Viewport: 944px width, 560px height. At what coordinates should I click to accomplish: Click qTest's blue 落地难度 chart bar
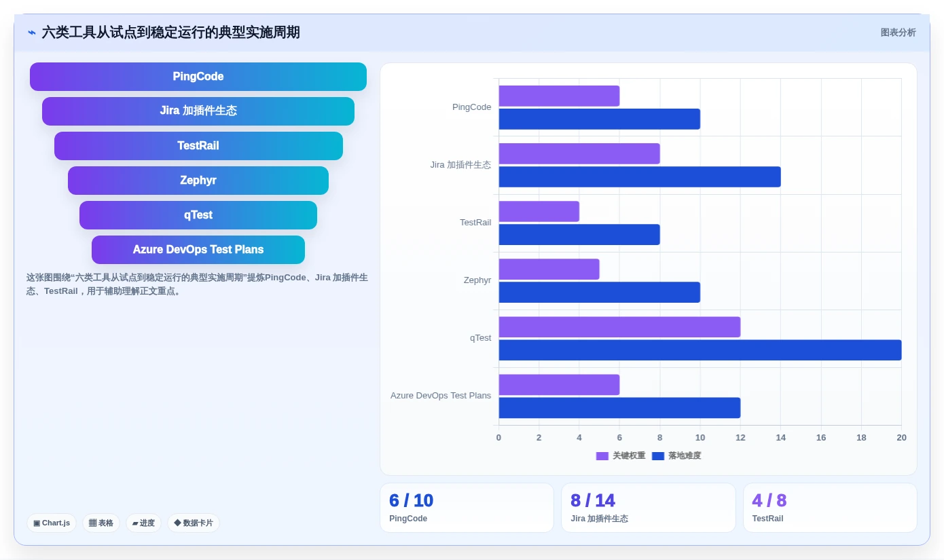[700, 350]
